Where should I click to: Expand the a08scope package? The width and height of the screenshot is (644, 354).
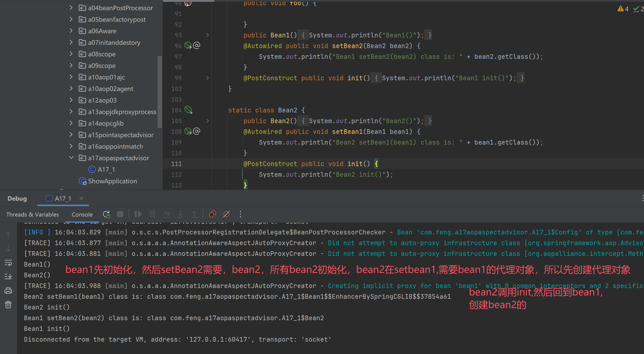(71, 54)
